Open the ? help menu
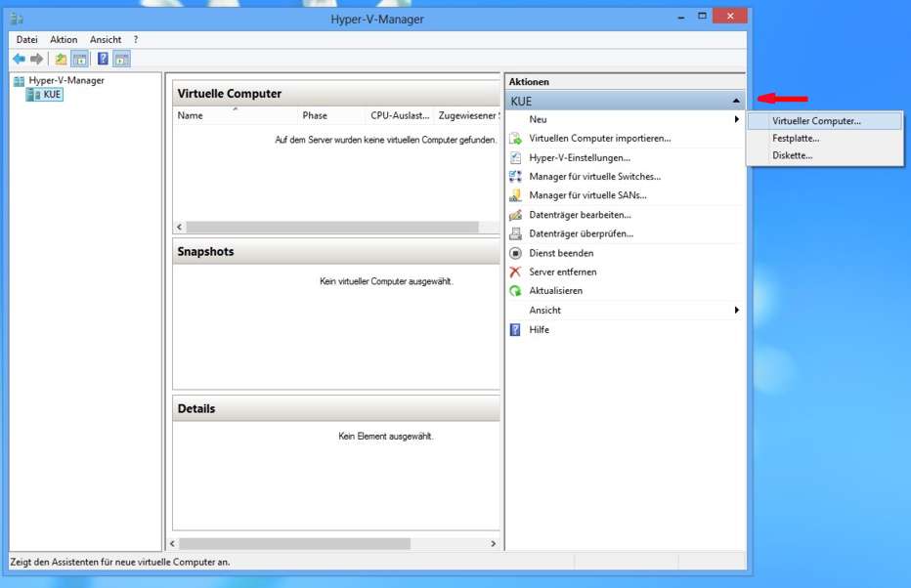 pyautogui.click(x=136, y=39)
